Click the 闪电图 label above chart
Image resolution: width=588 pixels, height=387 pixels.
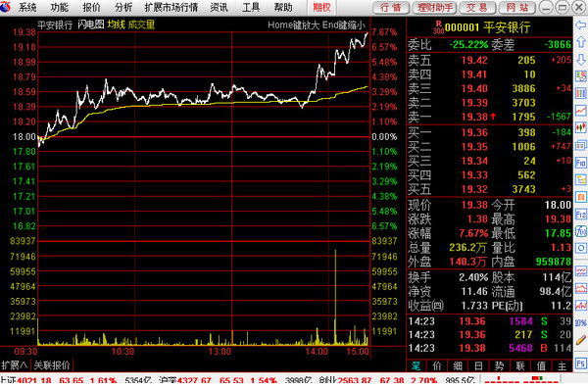91,24
